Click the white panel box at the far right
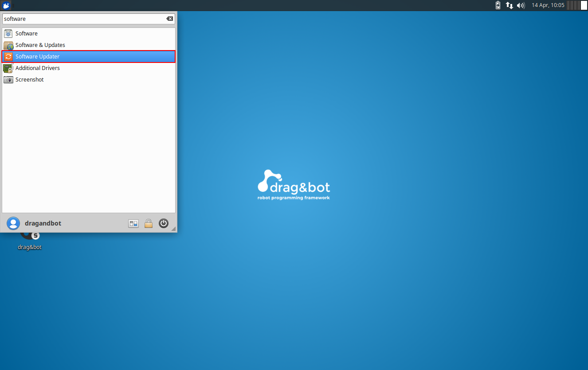This screenshot has height=370, width=588. click(584, 5)
